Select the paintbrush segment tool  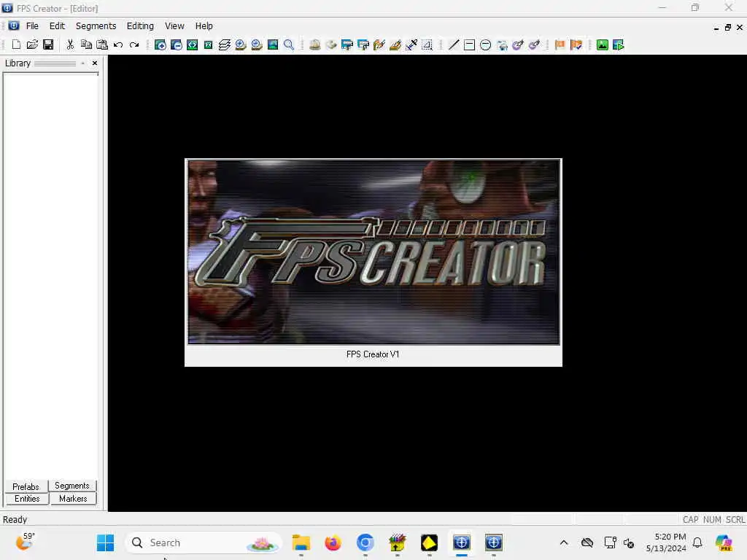379,44
